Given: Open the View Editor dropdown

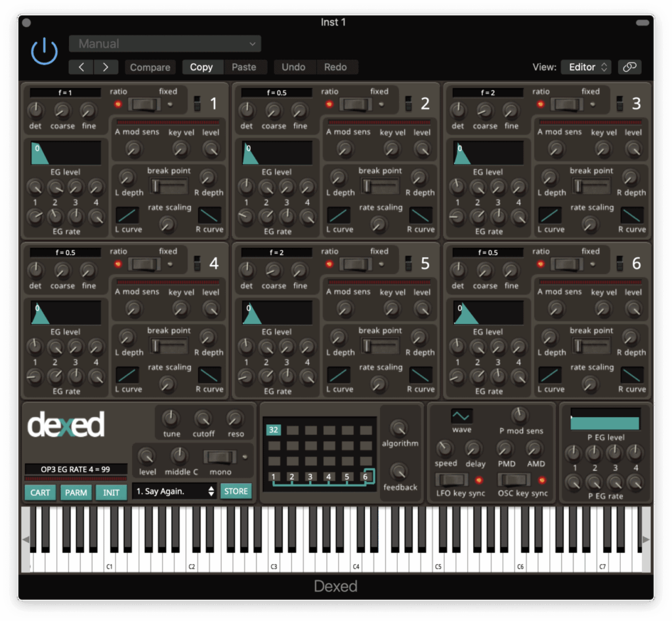Looking at the screenshot, I should (x=587, y=68).
